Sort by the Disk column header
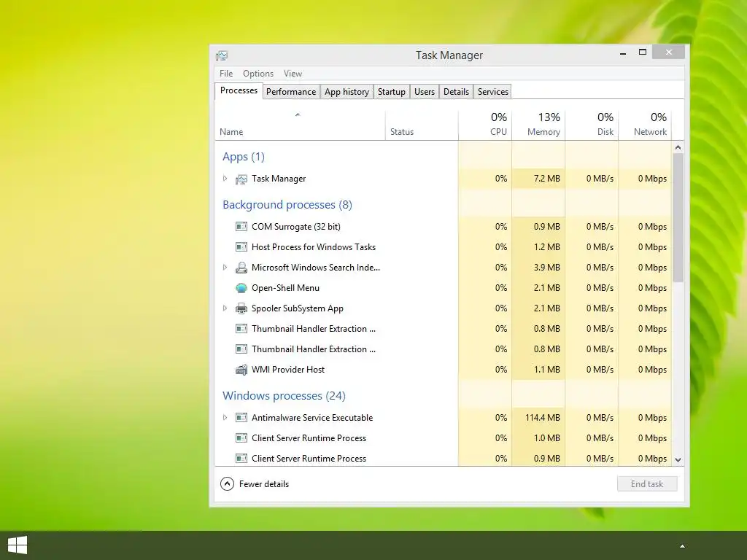 coord(592,125)
